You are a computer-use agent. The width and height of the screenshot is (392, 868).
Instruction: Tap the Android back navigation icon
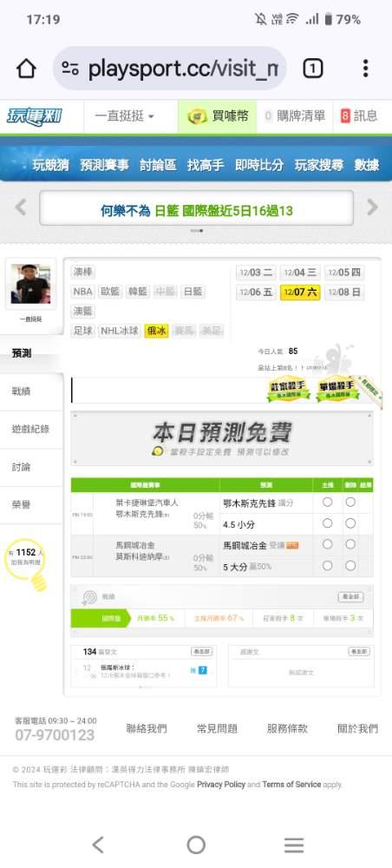(98, 845)
